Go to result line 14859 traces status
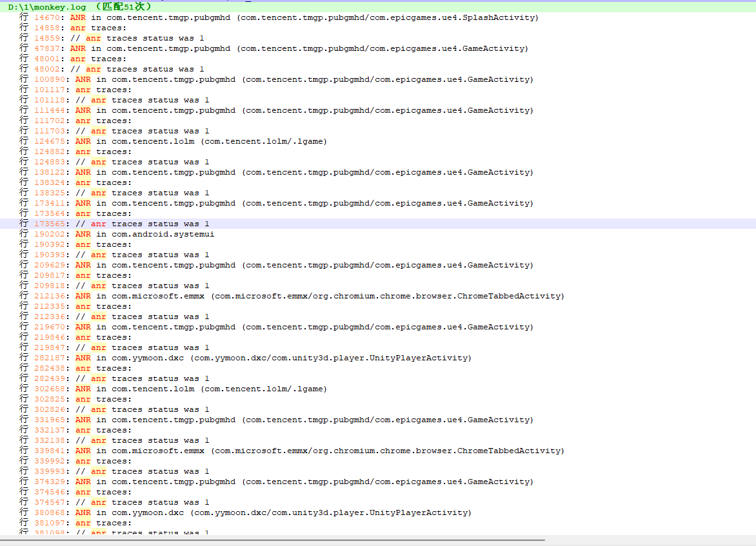Screen dimensions: 756x546 (378, 38)
